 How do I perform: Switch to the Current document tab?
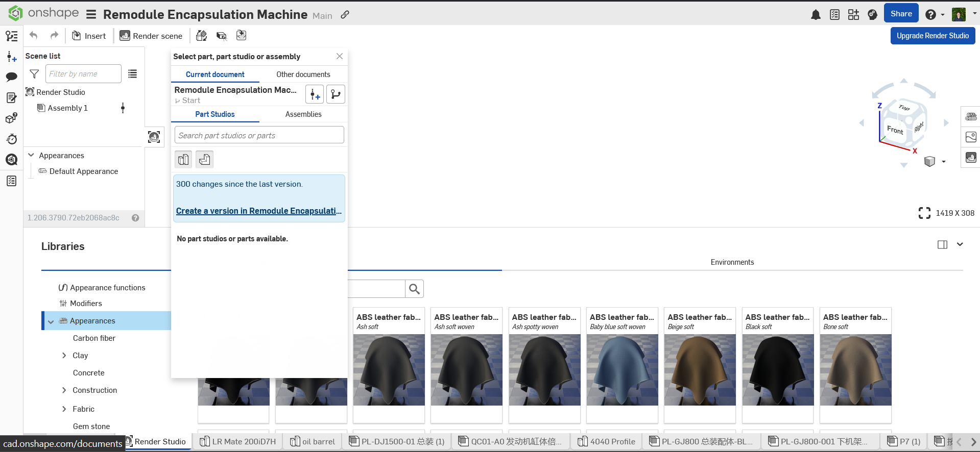coord(215,74)
